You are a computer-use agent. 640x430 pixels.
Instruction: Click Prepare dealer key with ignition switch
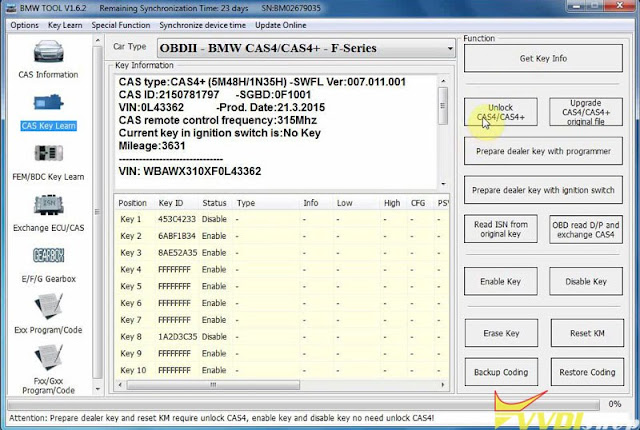click(x=543, y=190)
